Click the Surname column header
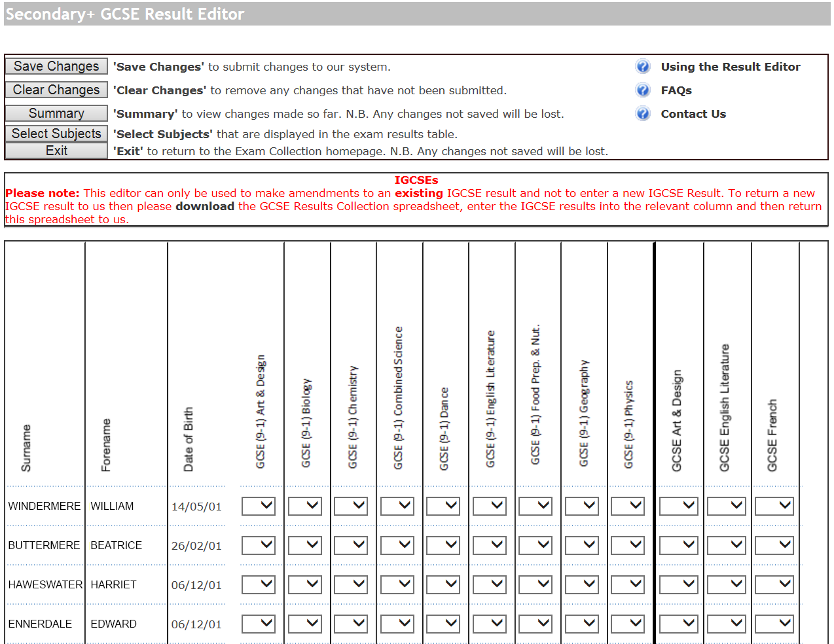Image resolution: width=834 pixels, height=644 pixels. tap(26, 448)
